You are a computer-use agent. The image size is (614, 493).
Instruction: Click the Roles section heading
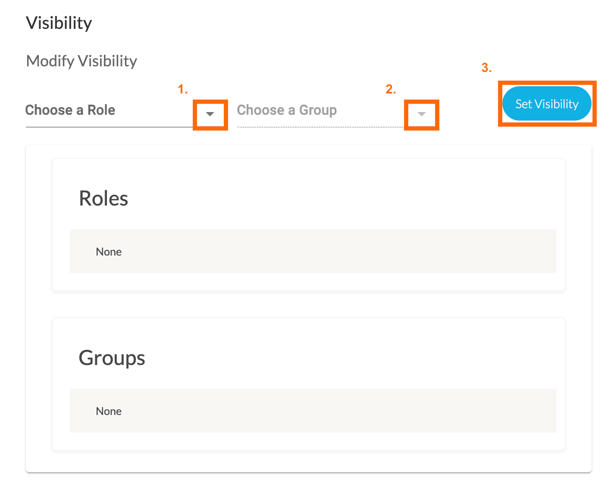(103, 198)
